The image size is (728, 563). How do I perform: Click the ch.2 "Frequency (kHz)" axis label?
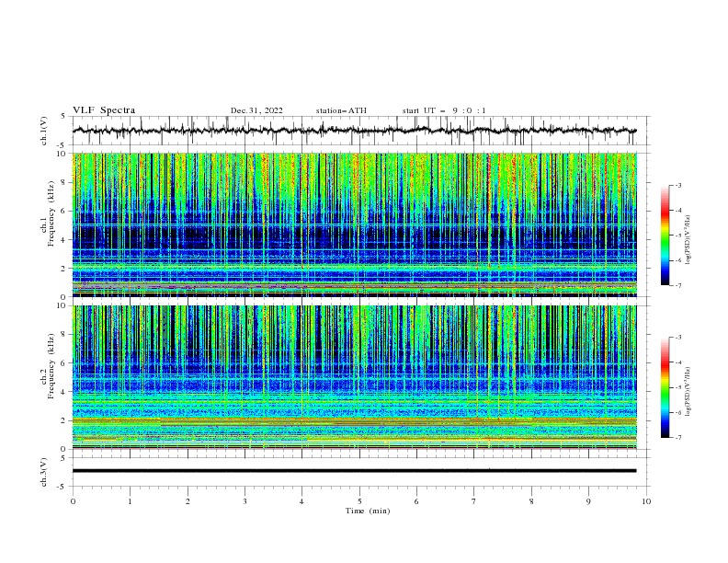(x=51, y=366)
